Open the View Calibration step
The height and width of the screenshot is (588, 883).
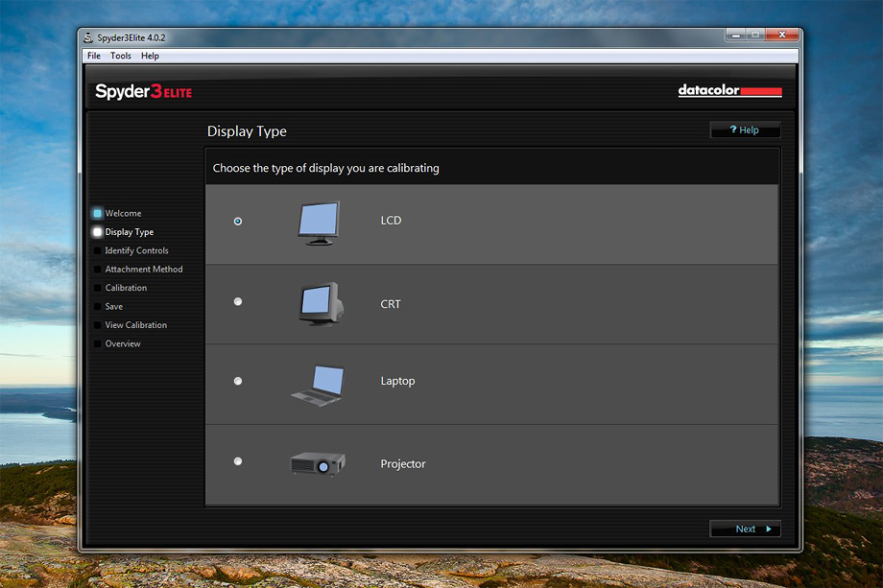tap(135, 325)
